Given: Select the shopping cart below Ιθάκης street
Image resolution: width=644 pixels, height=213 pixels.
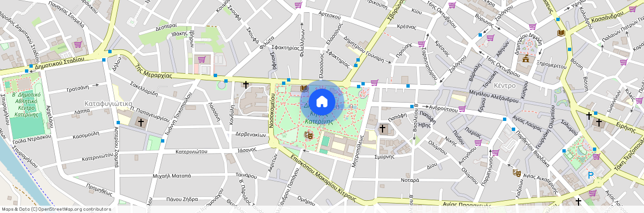Looking at the screenshot, I should (202, 59).
